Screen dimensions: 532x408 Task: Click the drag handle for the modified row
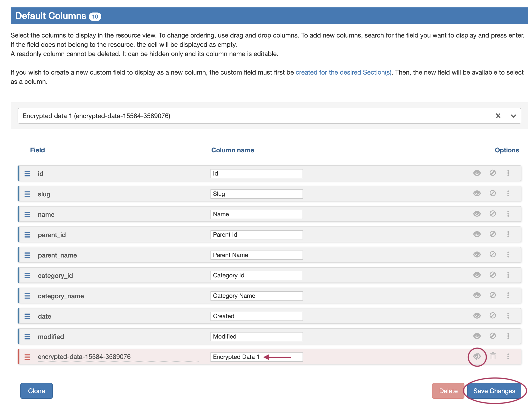pyautogui.click(x=27, y=337)
